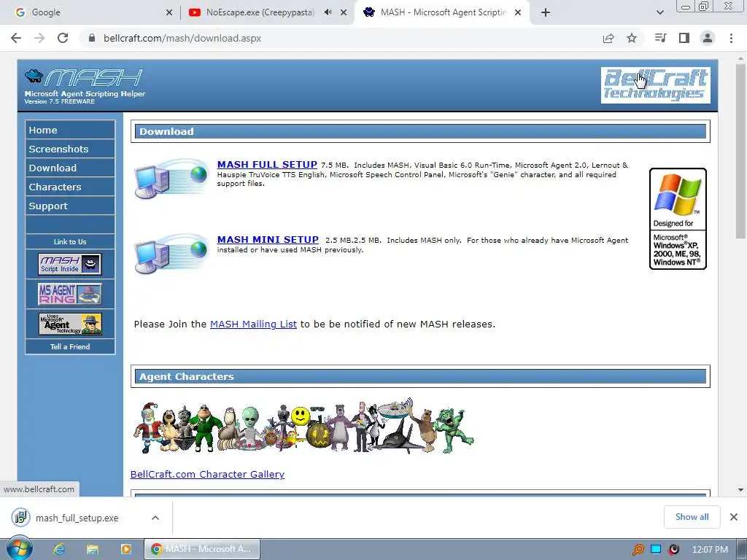Click the Designed for Windows XP logo
The width and height of the screenshot is (747, 560).
[x=678, y=219]
